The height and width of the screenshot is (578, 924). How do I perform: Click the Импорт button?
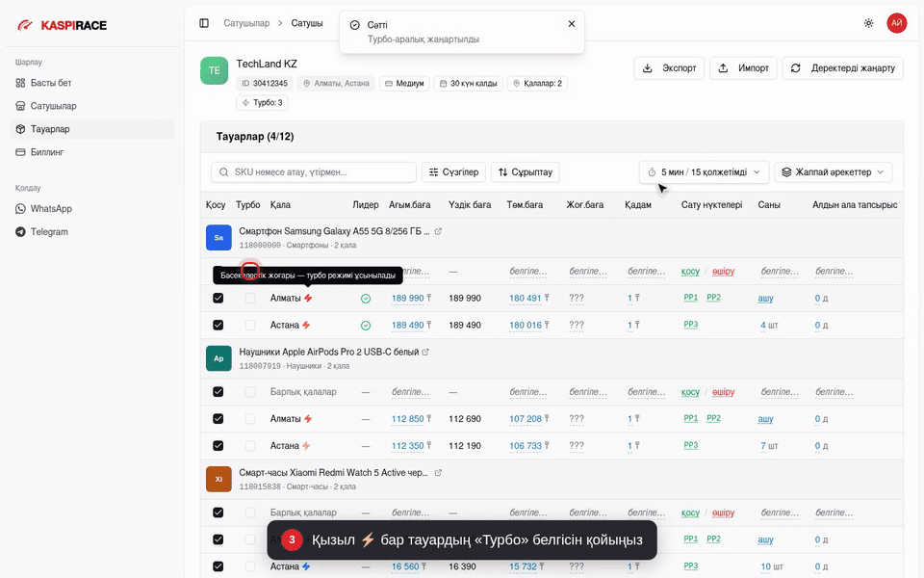click(x=743, y=68)
